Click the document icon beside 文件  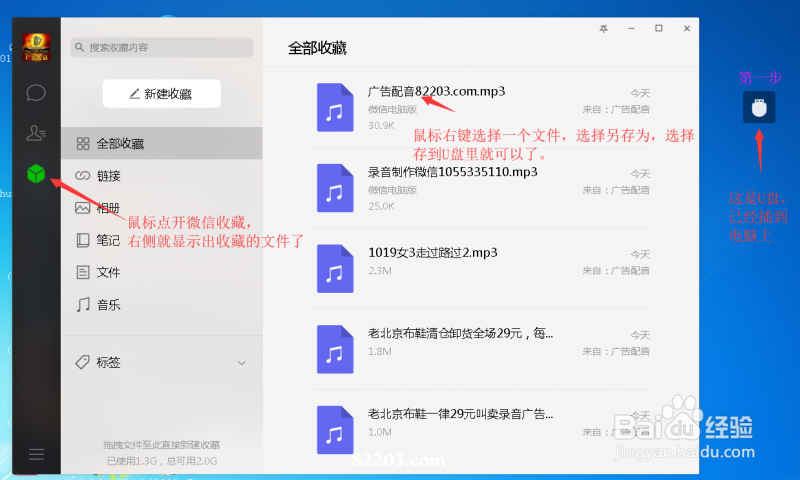pos(83,272)
